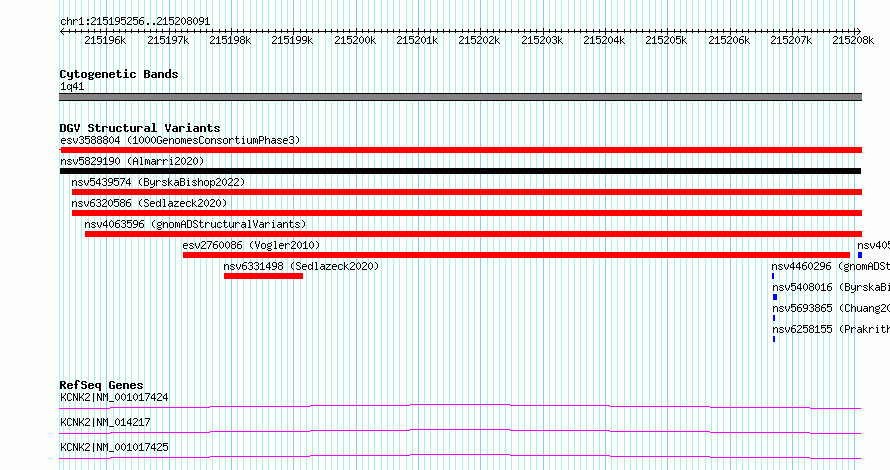Click the red bar for esv2760086
The image size is (890, 470).
(x=517, y=255)
